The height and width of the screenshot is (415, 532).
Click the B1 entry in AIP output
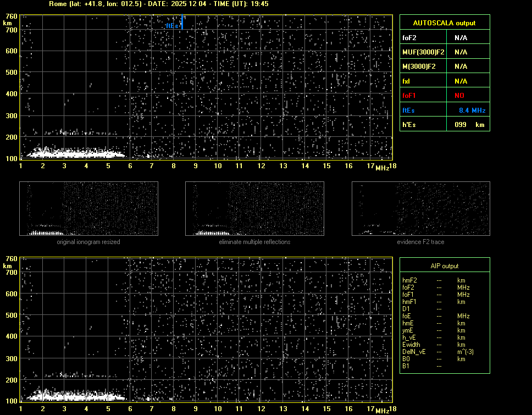(406, 366)
